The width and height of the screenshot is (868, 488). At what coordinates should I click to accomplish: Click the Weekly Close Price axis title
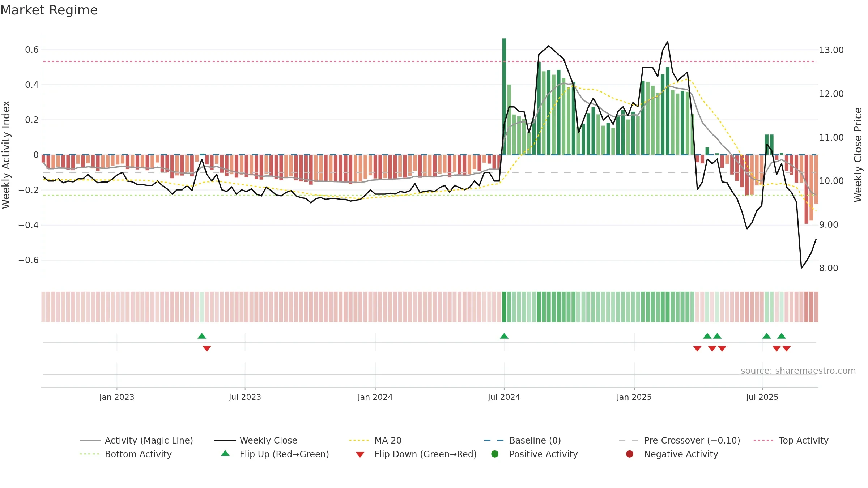(x=858, y=155)
